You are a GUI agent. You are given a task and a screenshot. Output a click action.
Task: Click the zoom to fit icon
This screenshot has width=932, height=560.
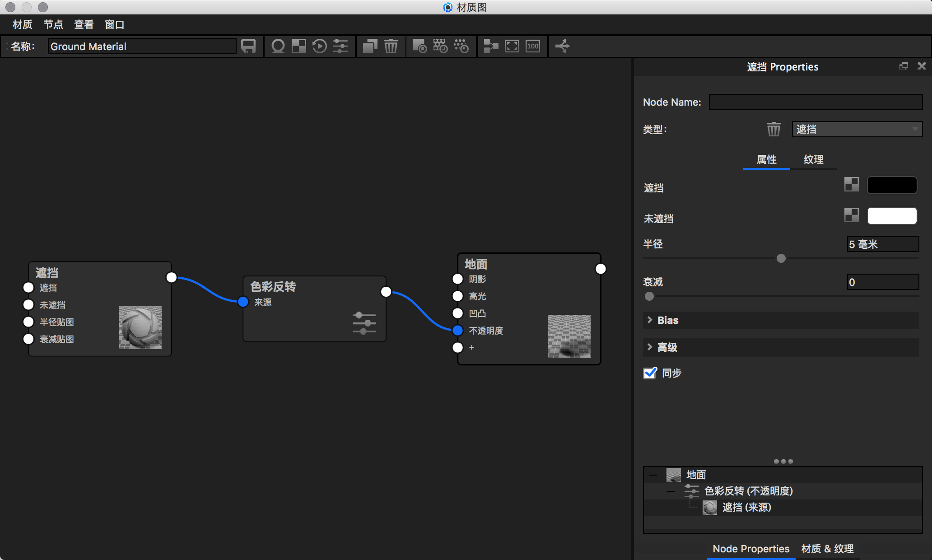coord(512,46)
